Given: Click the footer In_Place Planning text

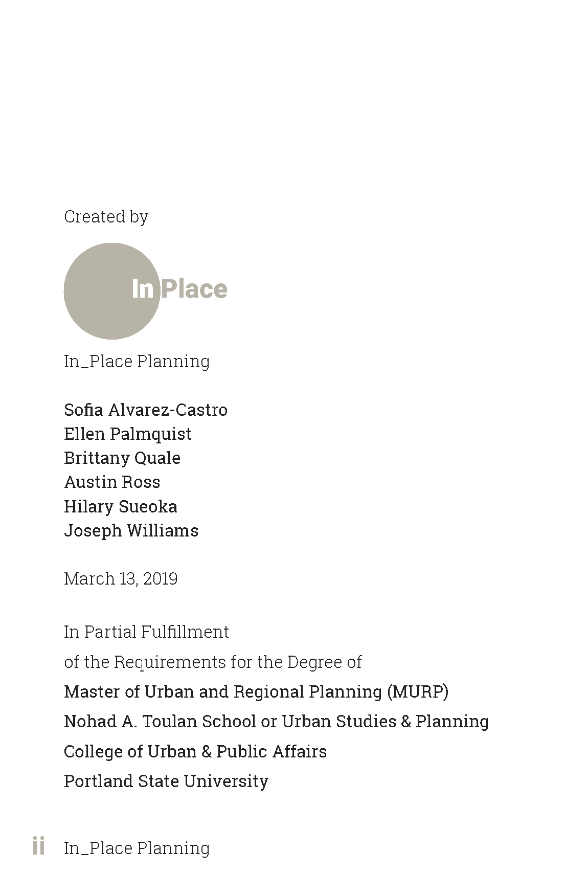Looking at the screenshot, I should (137, 848).
